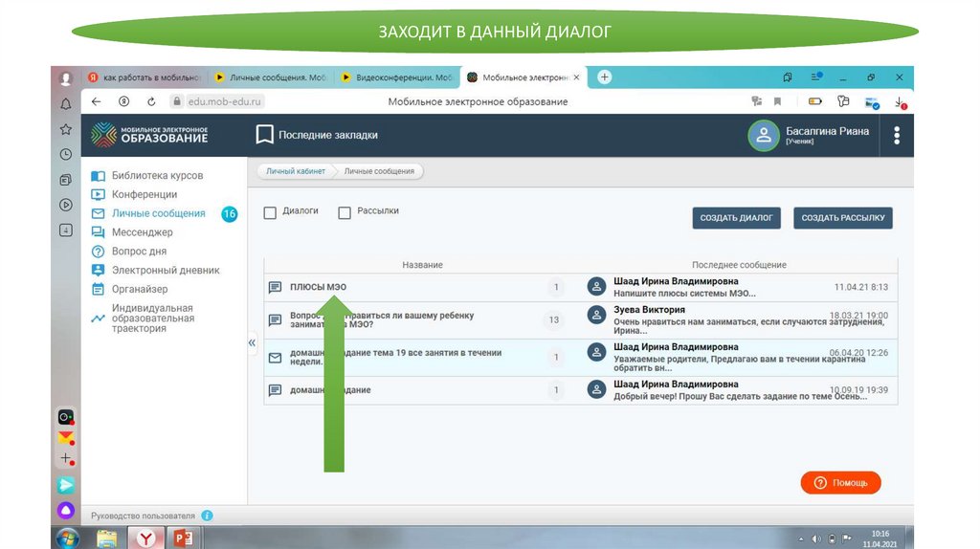The image size is (980, 549).
Task: Click the browser back arrow
Action: [x=96, y=101]
